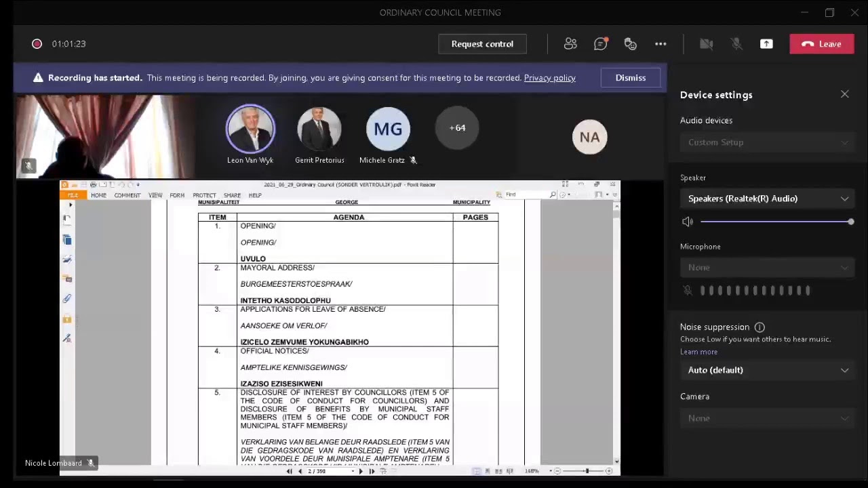This screenshot has height=488, width=868.
Task: Open the SHARE tab in Foxit Reader
Action: (232, 195)
